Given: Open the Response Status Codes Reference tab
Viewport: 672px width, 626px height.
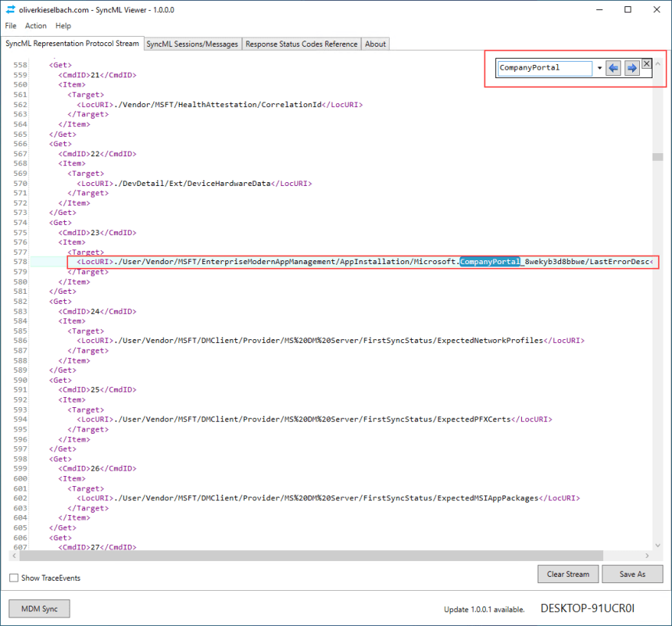Looking at the screenshot, I should pyautogui.click(x=301, y=44).
